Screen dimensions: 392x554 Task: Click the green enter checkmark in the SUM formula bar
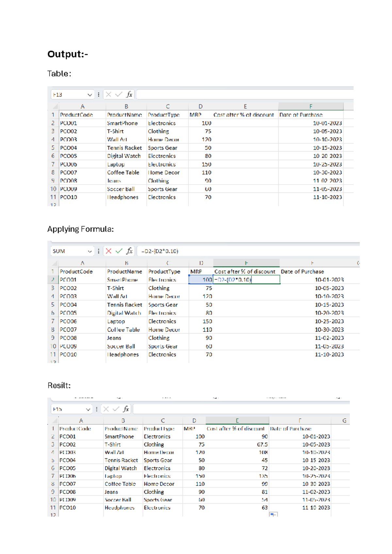(x=119, y=251)
